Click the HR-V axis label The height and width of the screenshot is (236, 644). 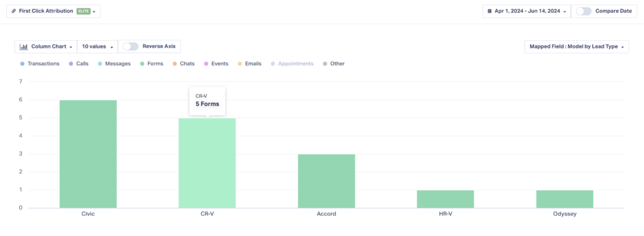tap(446, 214)
